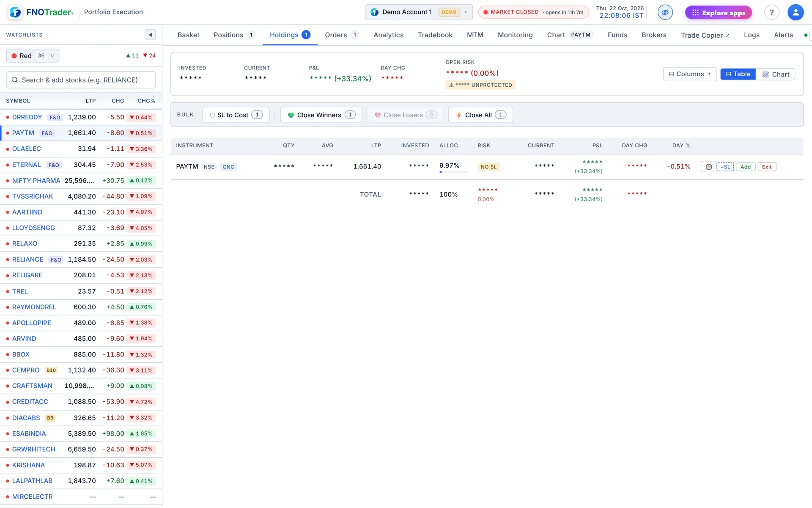Click the P&L column header
Screen dimensions: 812x508
tap(597, 145)
